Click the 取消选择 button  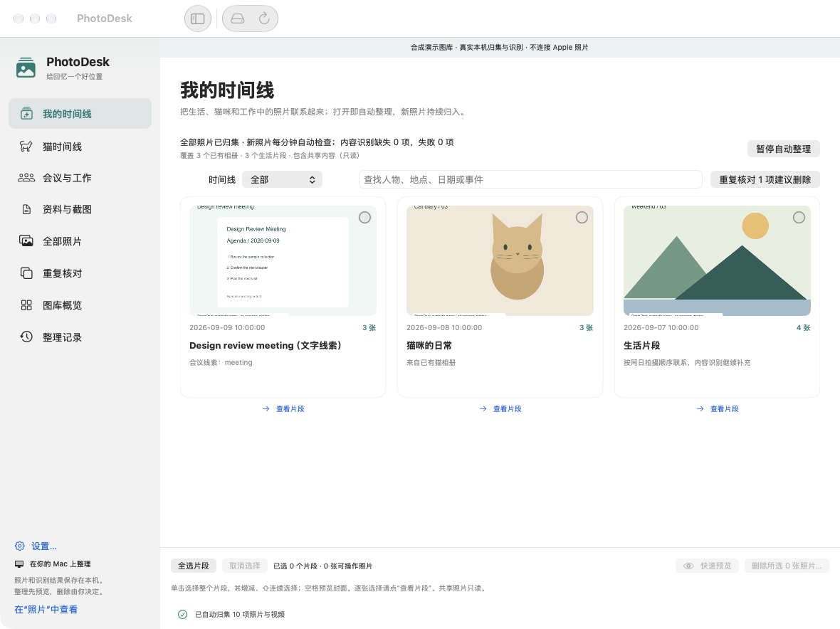tap(245, 566)
